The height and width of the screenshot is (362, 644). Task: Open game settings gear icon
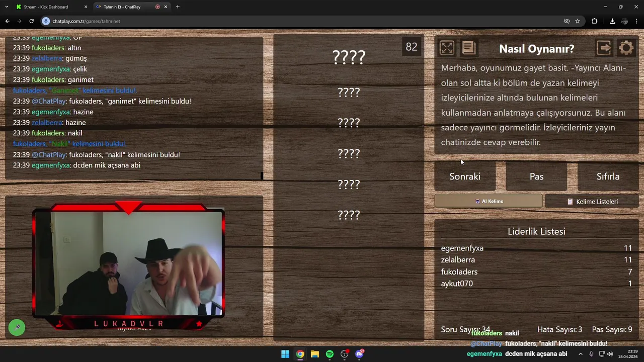coord(626,48)
